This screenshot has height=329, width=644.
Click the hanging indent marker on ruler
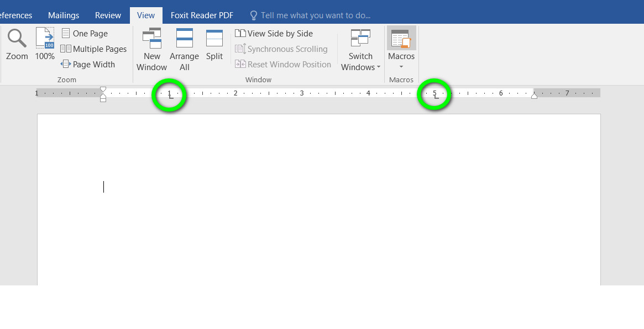pyautogui.click(x=103, y=95)
